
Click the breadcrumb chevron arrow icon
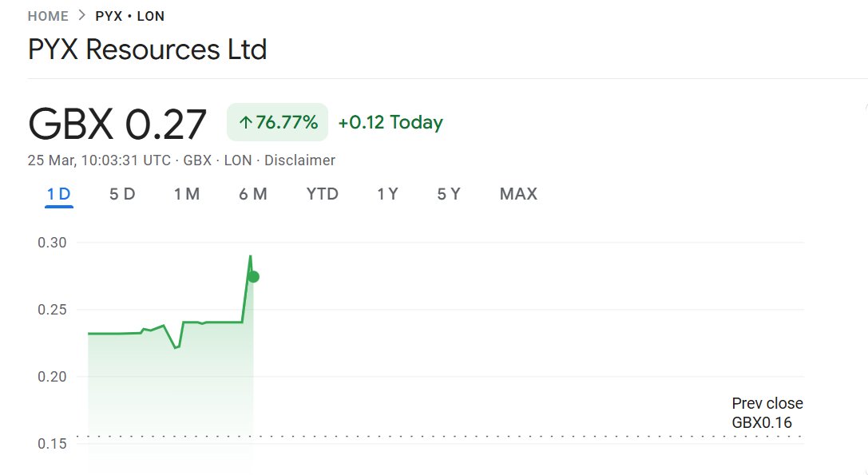coord(81,15)
